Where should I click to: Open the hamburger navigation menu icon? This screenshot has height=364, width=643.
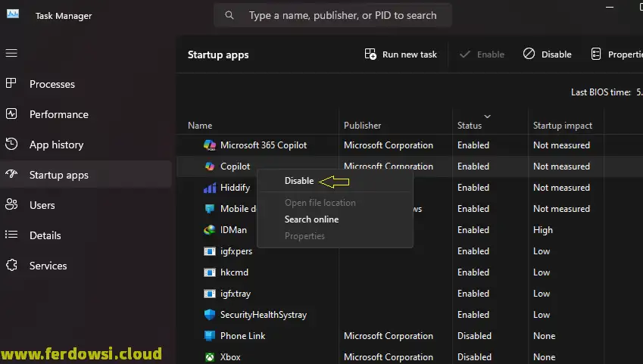(x=11, y=53)
